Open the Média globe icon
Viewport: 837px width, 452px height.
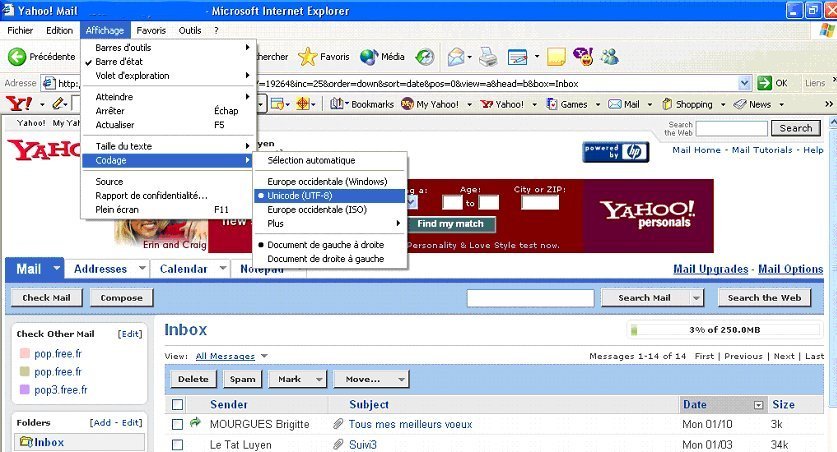click(x=369, y=57)
